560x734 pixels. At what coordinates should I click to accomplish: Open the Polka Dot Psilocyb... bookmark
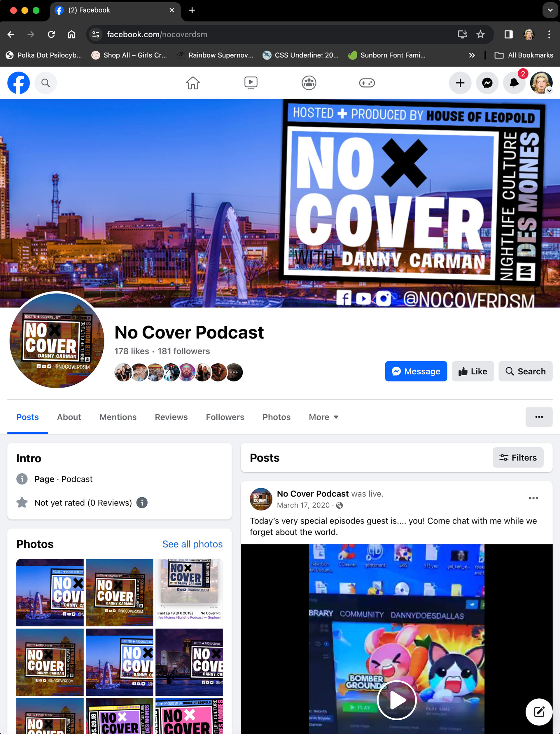tap(44, 55)
